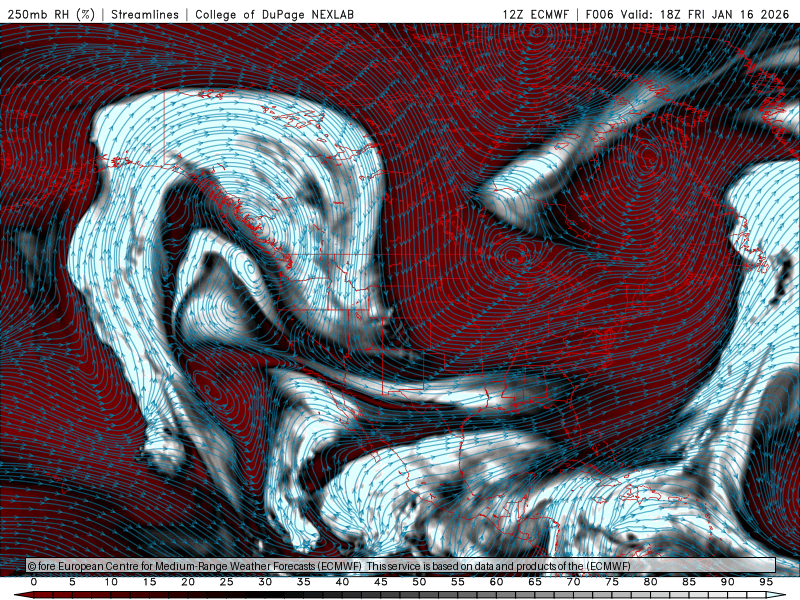Click the "30" value on the color scale
800x600 pixels.
coord(265,582)
